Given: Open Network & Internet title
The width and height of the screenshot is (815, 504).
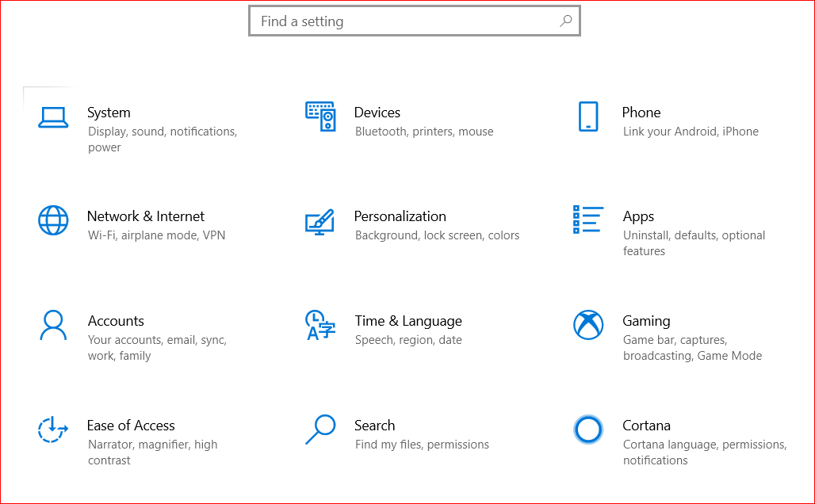Looking at the screenshot, I should [146, 216].
